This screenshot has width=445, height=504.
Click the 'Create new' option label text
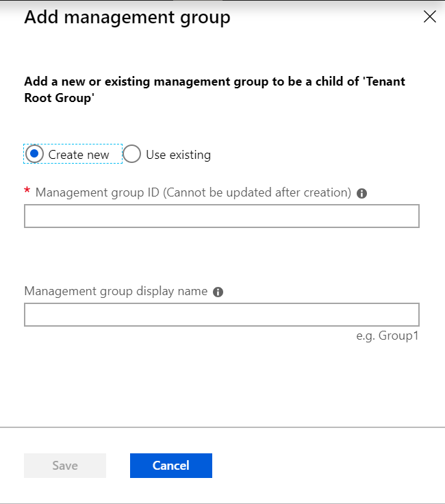click(78, 155)
